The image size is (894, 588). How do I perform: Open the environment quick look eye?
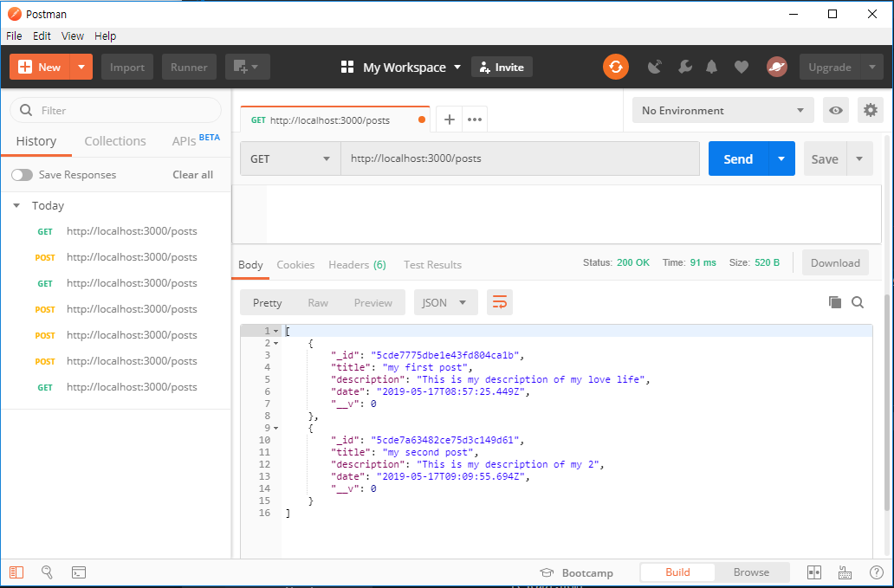[x=836, y=111]
